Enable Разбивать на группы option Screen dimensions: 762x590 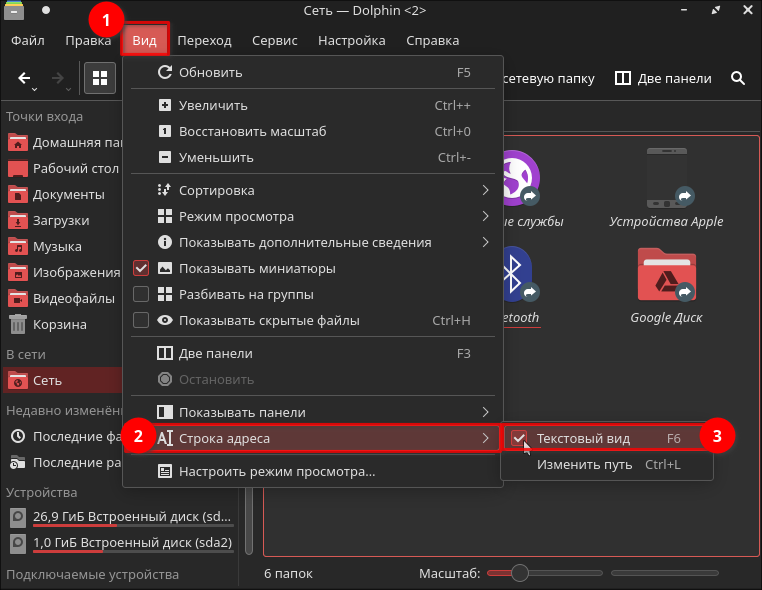[x=141, y=295]
